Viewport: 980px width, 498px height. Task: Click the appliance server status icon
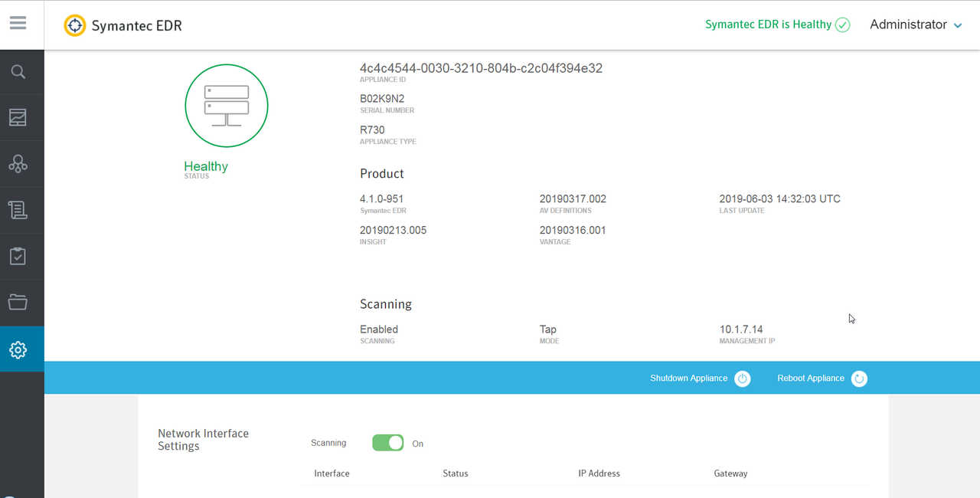pyautogui.click(x=227, y=106)
